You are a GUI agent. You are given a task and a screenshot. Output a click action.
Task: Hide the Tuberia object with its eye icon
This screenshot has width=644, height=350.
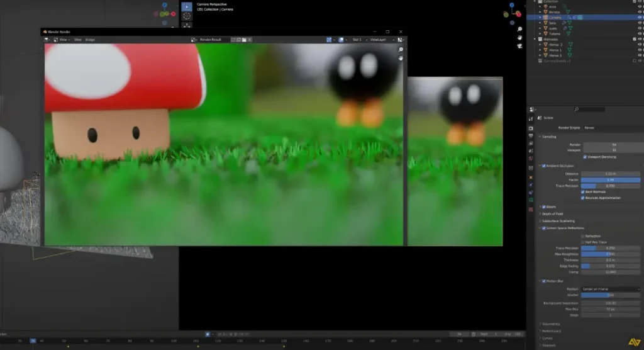click(x=640, y=34)
